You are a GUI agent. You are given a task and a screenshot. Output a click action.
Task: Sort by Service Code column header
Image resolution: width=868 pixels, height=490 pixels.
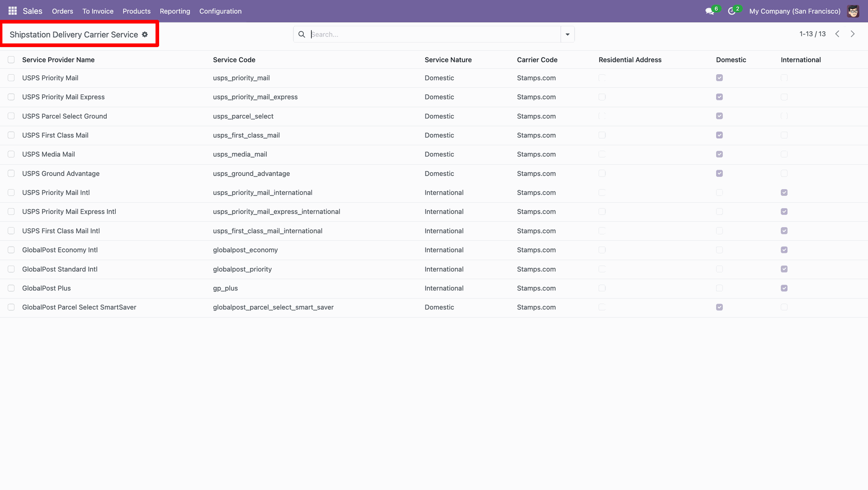tap(234, 60)
